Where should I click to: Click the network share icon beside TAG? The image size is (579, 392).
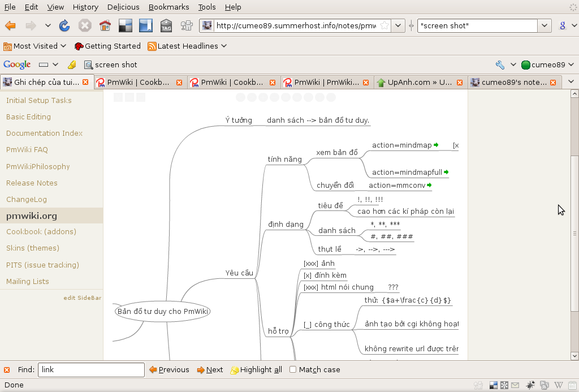pos(187,25)
